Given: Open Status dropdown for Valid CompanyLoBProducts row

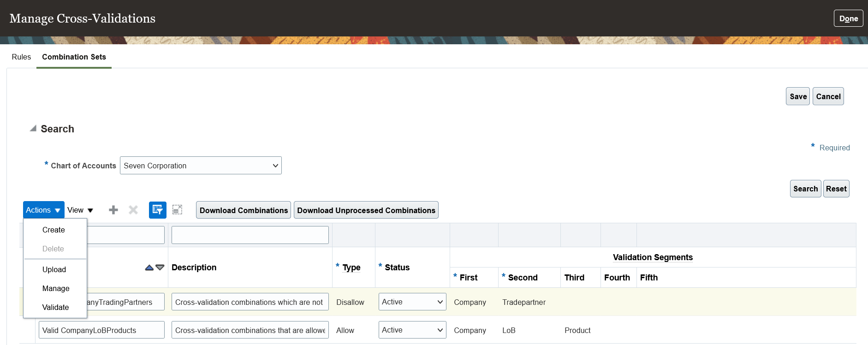Looking at the screenshot, I should tap(412, 330).
